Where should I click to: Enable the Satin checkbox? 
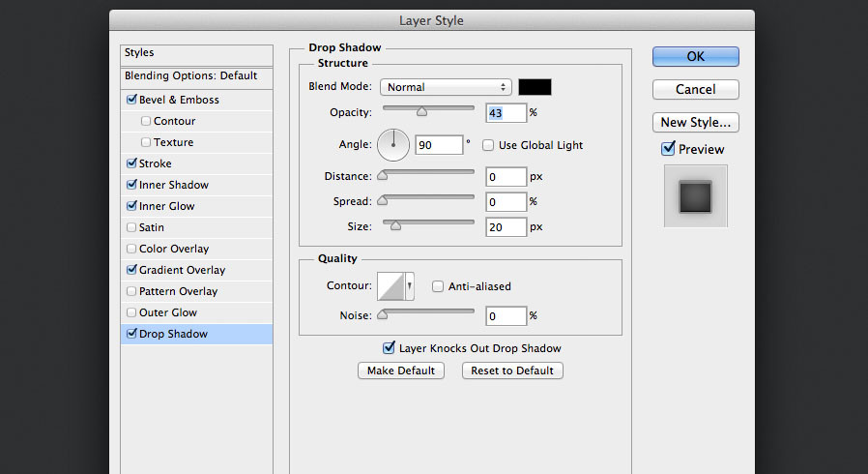coord(131,227)
